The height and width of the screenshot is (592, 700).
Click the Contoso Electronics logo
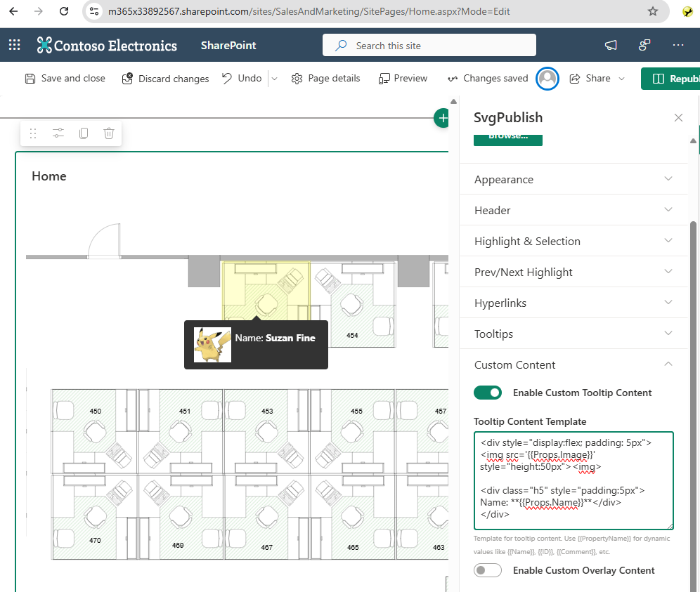point(107,45)
